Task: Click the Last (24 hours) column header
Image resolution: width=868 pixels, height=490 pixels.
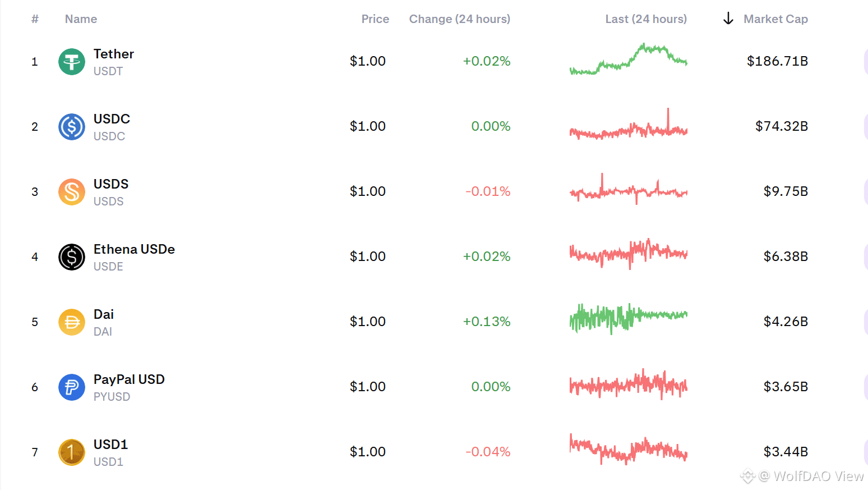Action: (x=646, y=19)
